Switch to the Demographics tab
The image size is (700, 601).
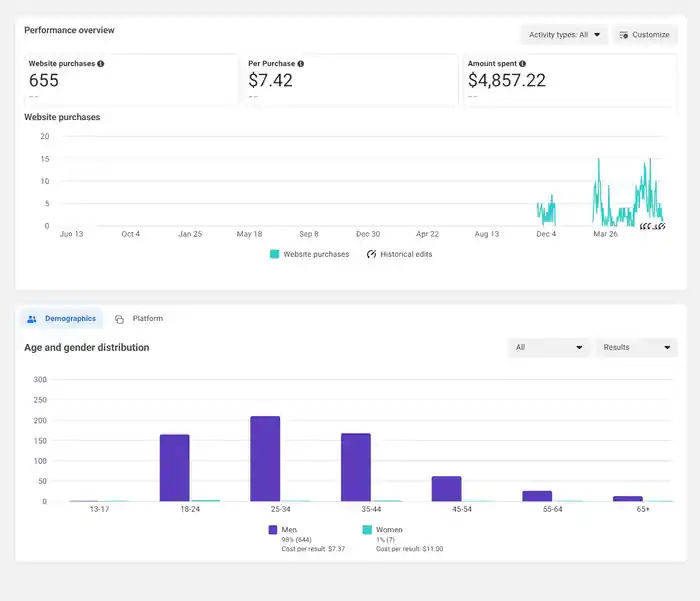coord(62,319)
